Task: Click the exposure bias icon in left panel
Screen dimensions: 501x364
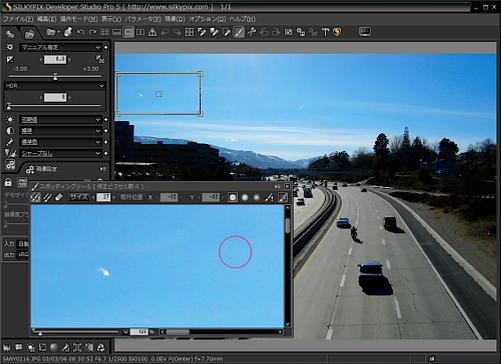Action: [10, 60]
